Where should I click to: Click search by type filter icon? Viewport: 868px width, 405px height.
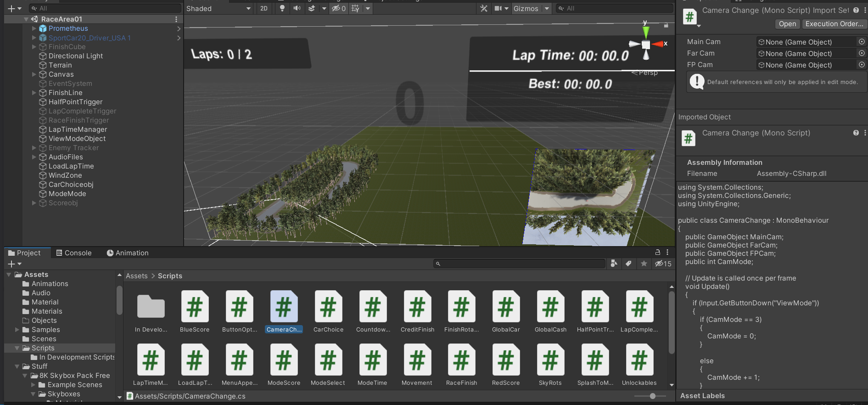pyautogui.click(x=614, y=264)
